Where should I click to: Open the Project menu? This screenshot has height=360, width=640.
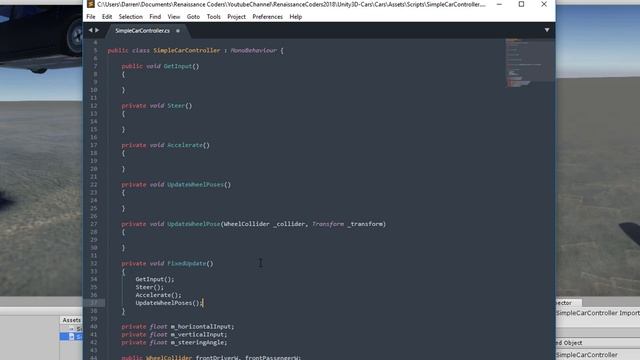[236, 17]
